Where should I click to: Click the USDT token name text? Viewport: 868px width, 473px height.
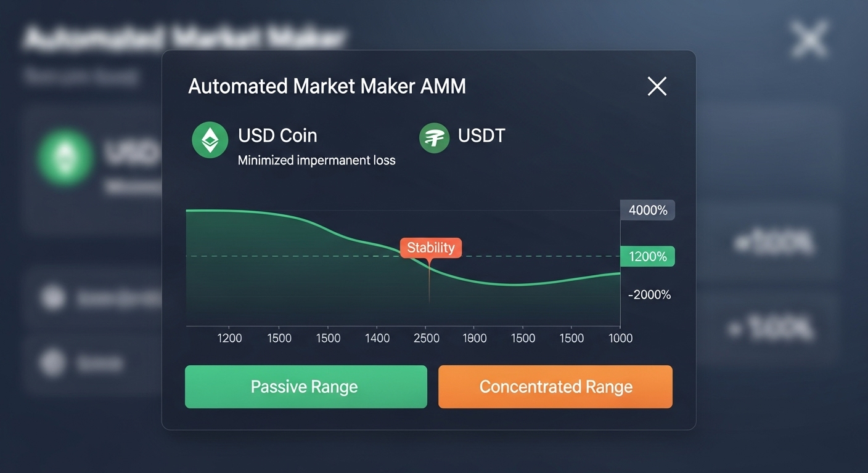[x=481, y=135]
